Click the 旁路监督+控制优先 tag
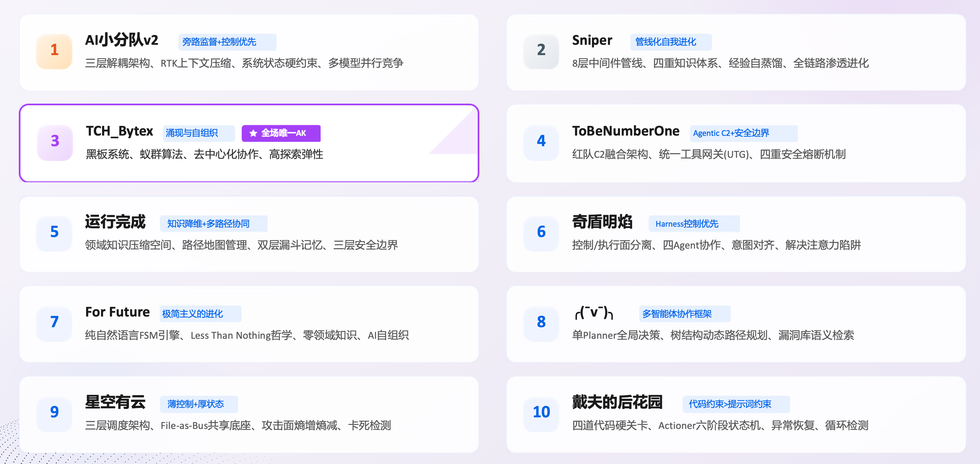 [x=227, y=42]
